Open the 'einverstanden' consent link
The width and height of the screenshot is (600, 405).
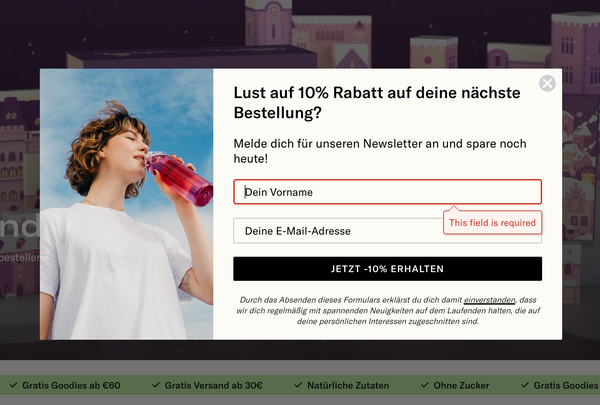click(489, 300)
